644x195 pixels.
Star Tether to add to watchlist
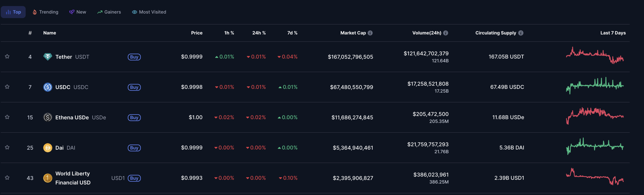click(7, 56)
